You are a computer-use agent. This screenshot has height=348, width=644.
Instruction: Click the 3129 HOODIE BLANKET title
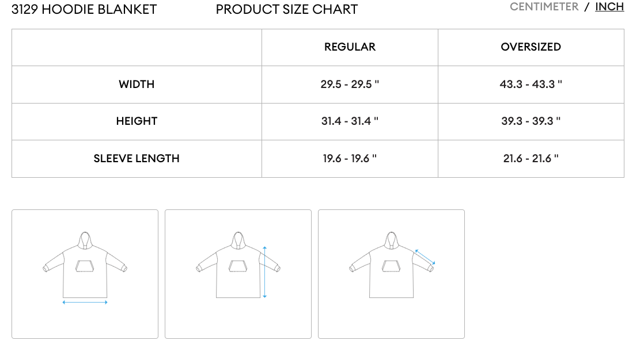pyautogui.click(x=84, y=9)
